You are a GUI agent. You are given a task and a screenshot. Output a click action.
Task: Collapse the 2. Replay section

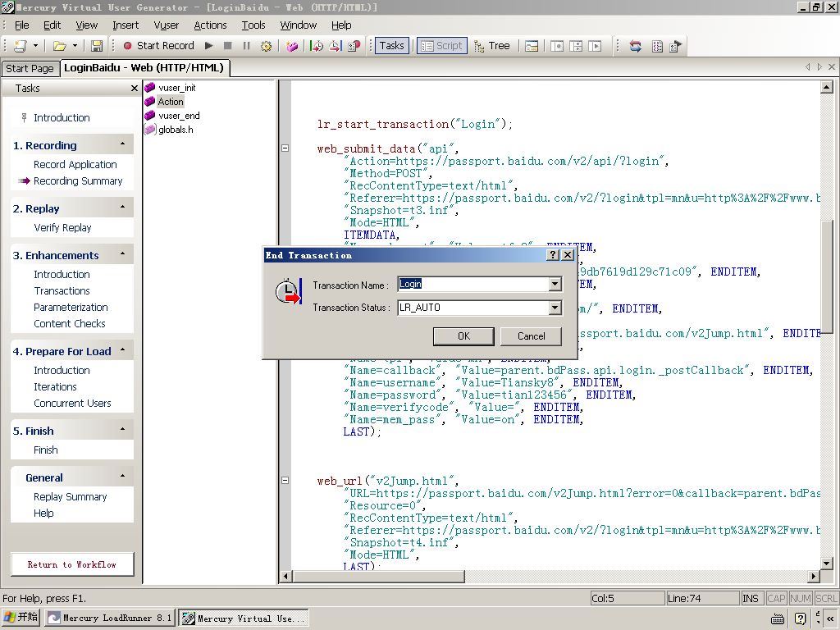point(123,208)
